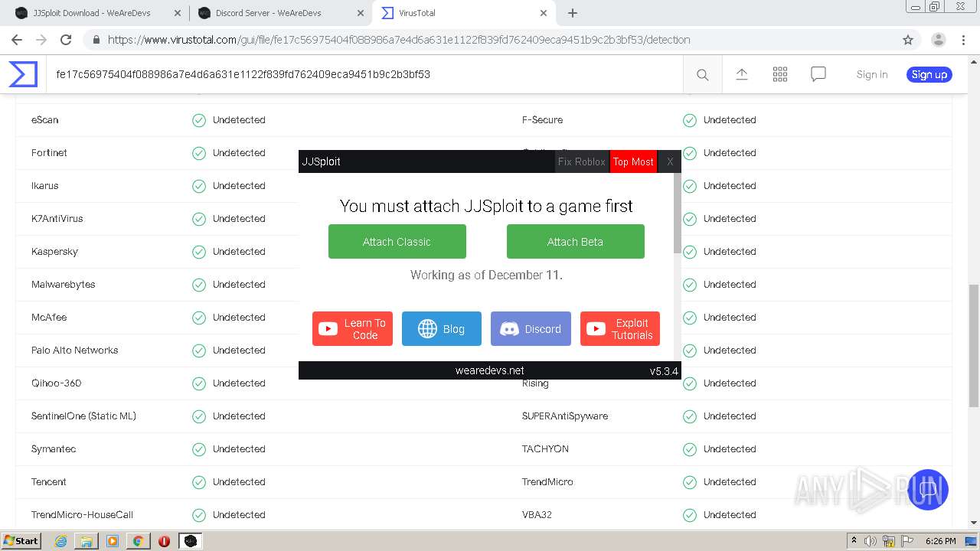Click the eScan engine name
This screenshot has width=980, height=551.
click(45, 120)
